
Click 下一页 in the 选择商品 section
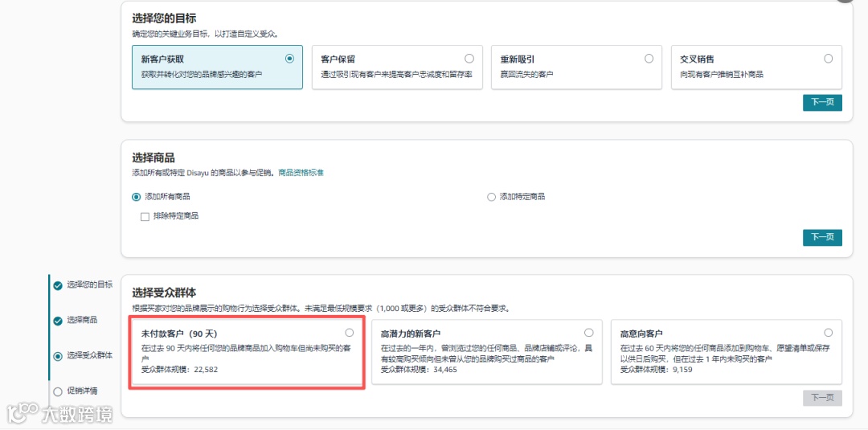click(x=823, y=237)
